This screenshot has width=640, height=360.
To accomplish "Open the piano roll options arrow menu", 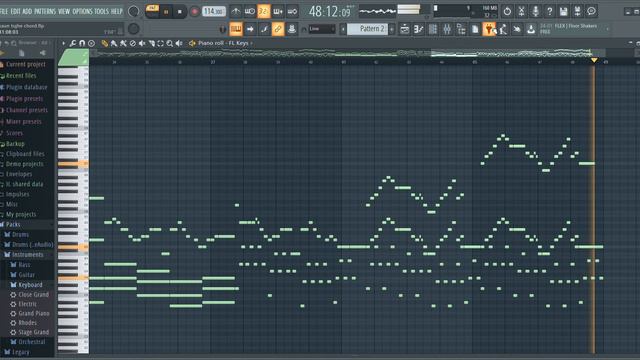I will 63,43.
